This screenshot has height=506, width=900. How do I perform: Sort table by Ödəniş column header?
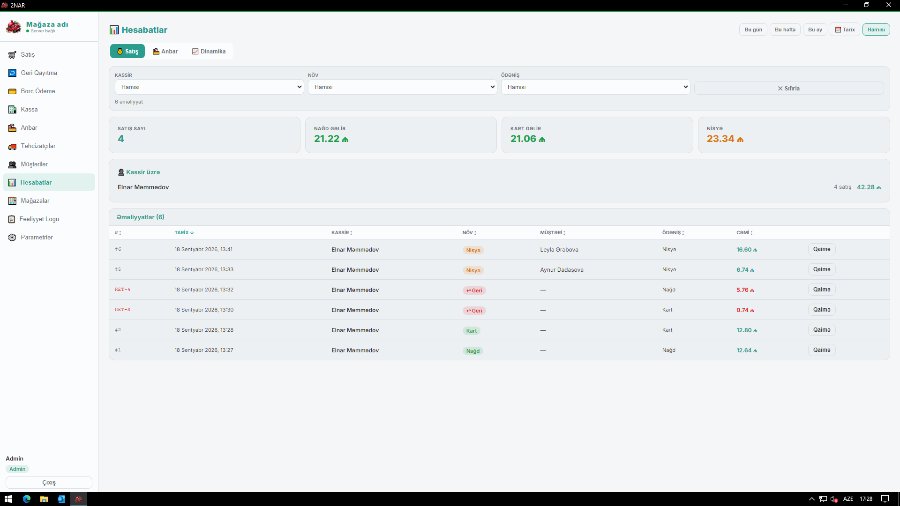(x=673, y=233)
